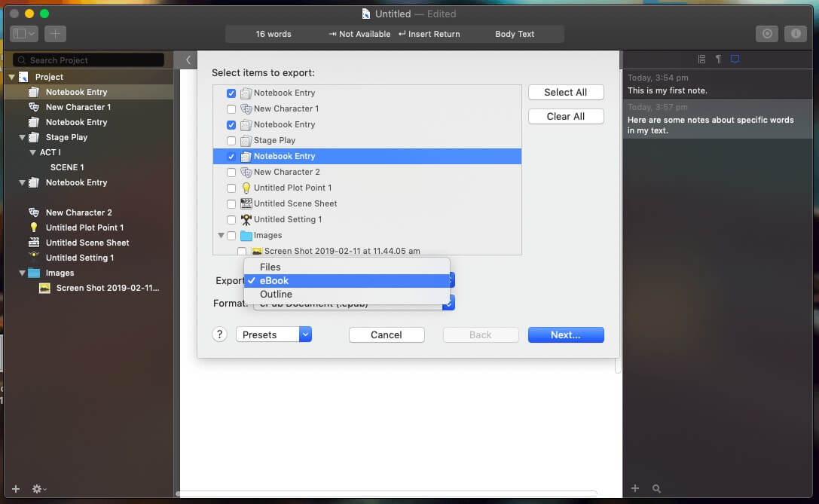The height and width of the screenshot is (504, 819).
Task: Check the New Character 1 export checkbox
Action: tap(231, 108)
